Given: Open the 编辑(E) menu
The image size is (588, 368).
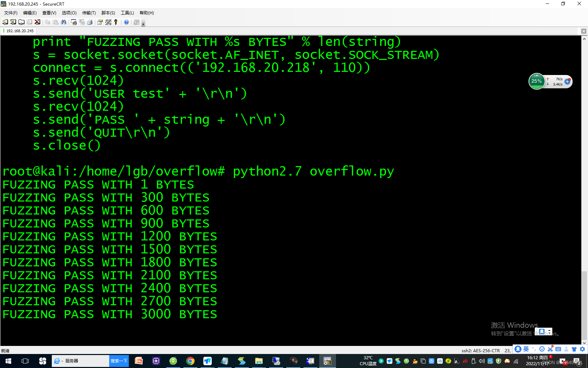Looking at the screenshot, I should pos(30,13).
